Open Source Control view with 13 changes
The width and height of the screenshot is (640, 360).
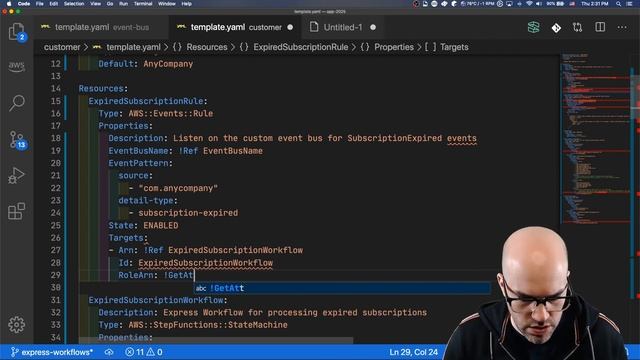[17, 140]
